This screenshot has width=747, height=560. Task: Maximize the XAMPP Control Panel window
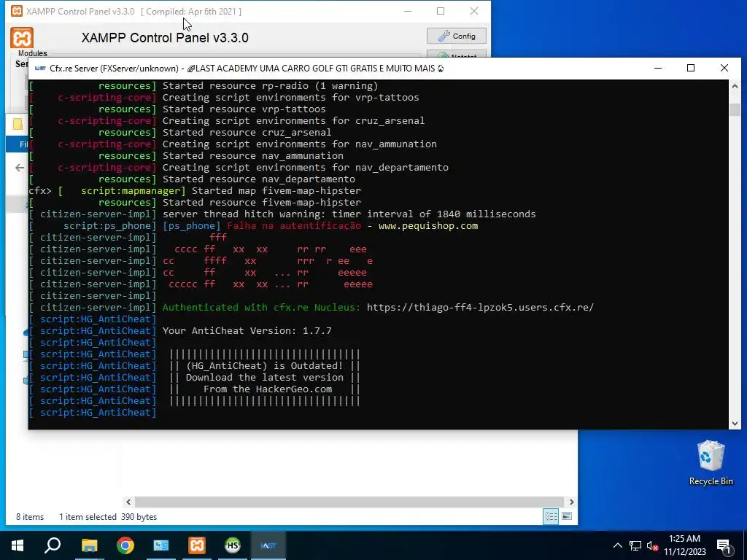(441, 11)
